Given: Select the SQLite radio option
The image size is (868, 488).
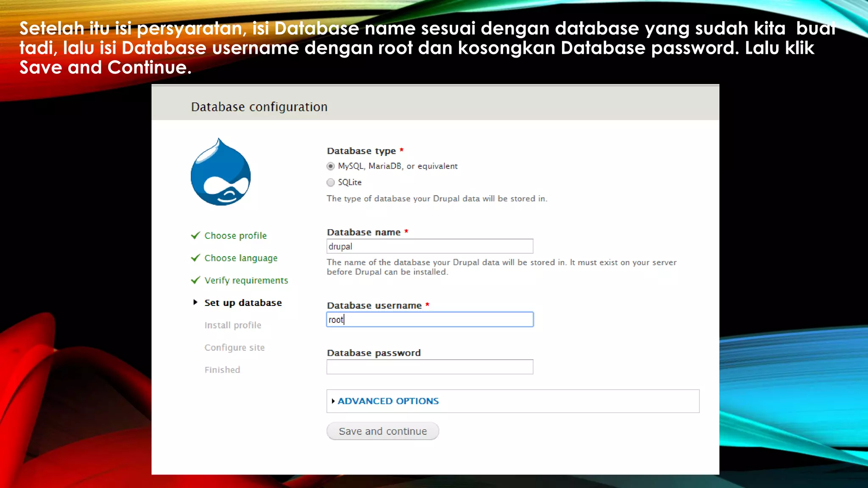Looking at the screenshot, I should (x=331, y=183).
